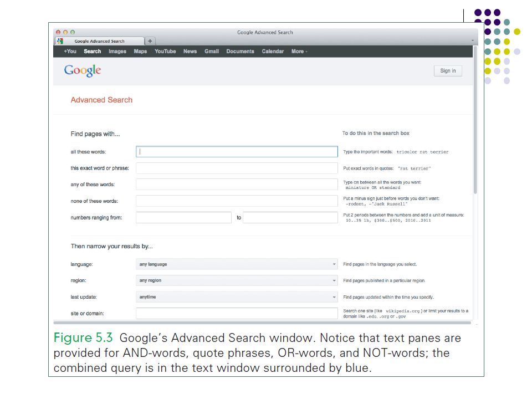Click the 'Find pages with...' heading
The height and width of the screenshot is (399, 532).
[x=95, y=134]
